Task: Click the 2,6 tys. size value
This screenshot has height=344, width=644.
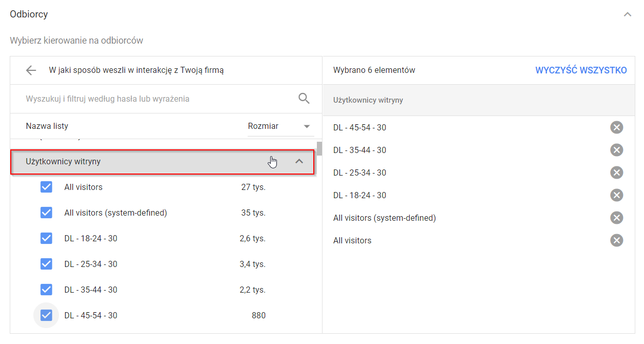Action: 252,238
